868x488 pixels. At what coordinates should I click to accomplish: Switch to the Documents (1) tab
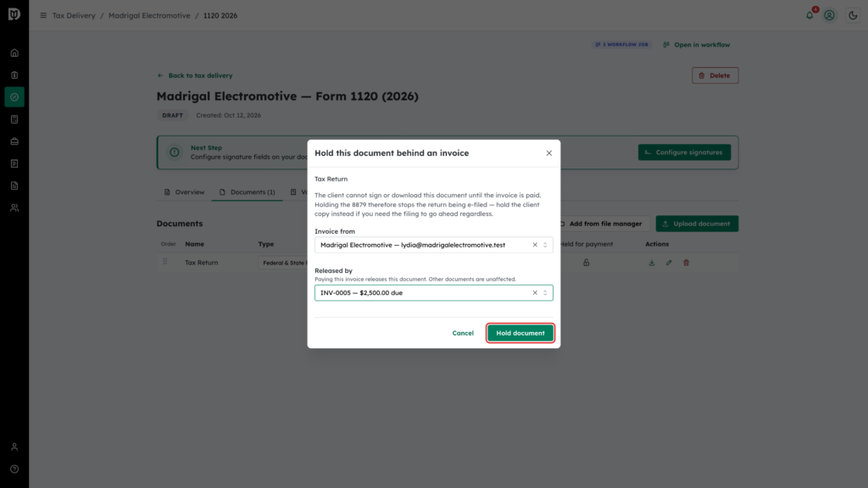coord(247,192)
